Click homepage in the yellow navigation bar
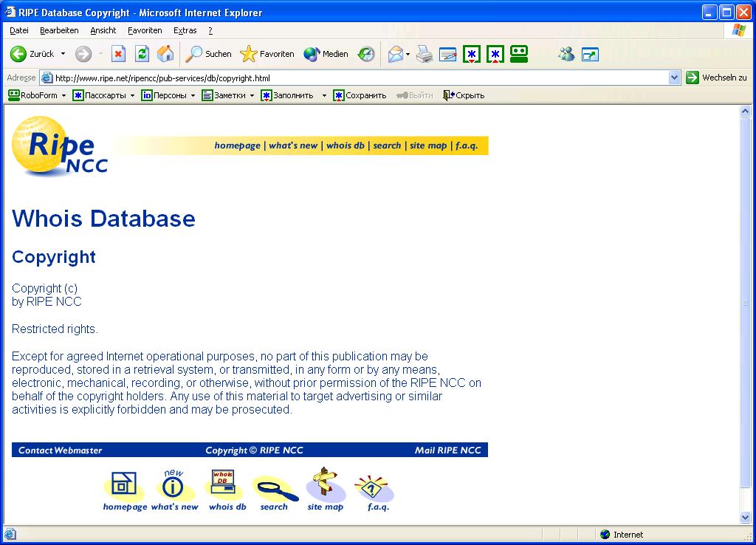This screenshot has height=545, width=756. pos(237,145)
